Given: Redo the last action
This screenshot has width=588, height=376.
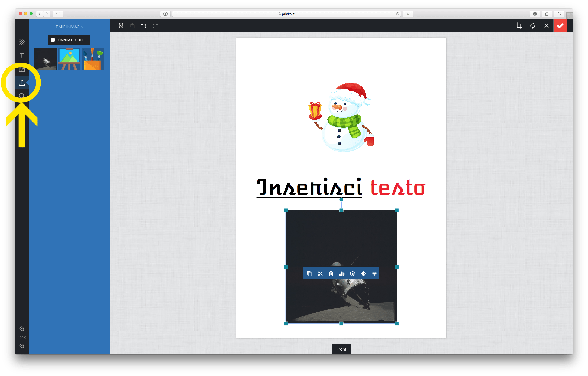Looking at the screenshot, I should click(155, 26).
